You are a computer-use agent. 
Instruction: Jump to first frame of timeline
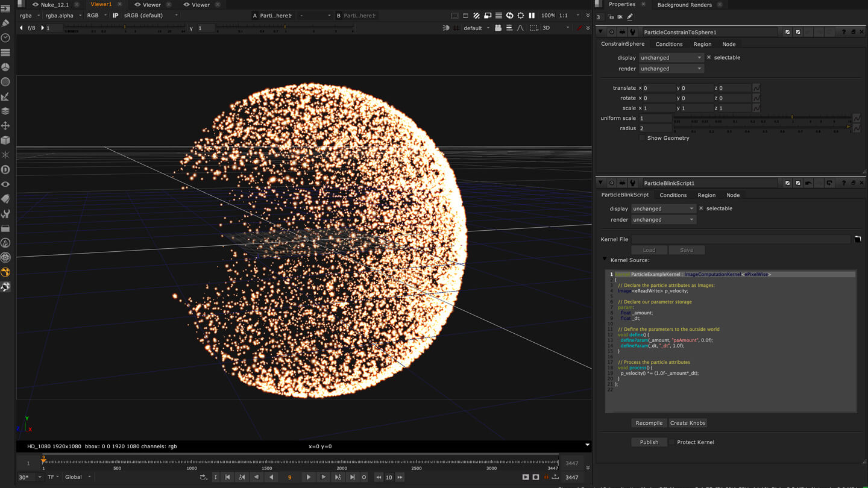[227, 477]
